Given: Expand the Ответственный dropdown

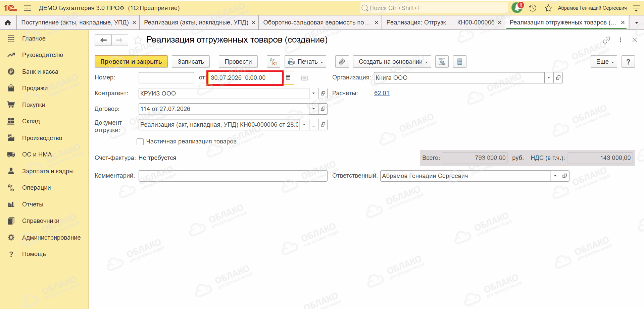Looking at the screenshot, I should coord(555,176).
